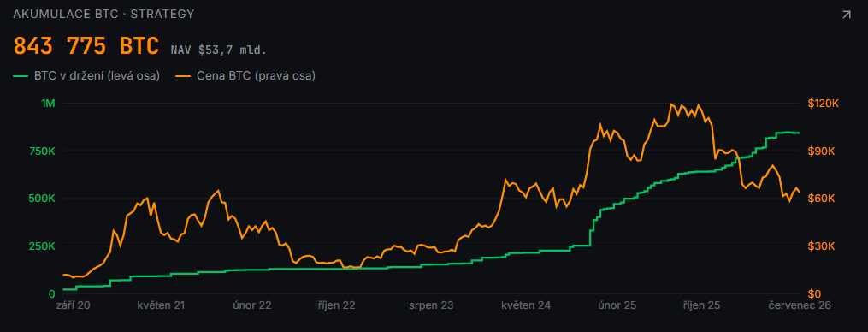Click the '$90K' right-axis label

tap(820, 151)
